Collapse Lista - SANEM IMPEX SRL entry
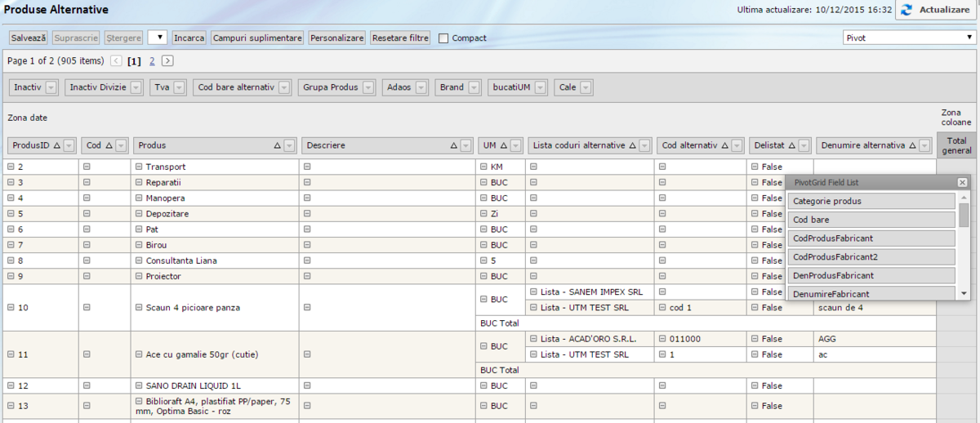This screenshot has height=423, width=980. click(533, 292)
